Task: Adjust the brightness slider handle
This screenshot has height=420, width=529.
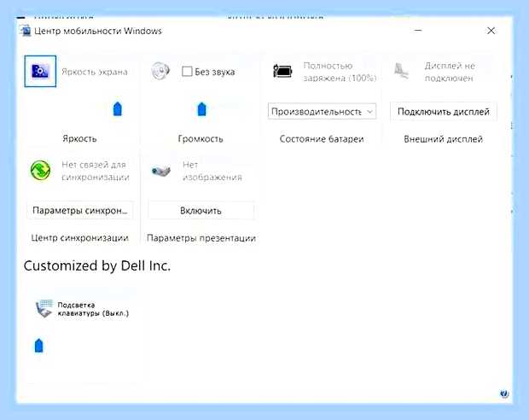Action: pos(118,108)
